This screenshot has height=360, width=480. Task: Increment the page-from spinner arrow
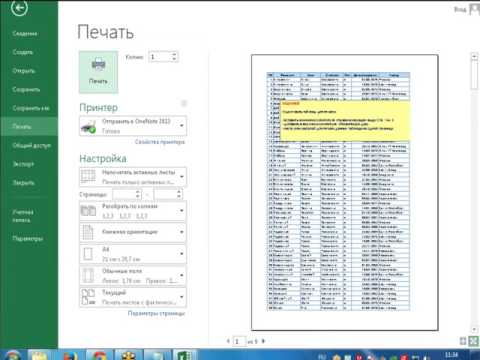[x=138, y=192]
